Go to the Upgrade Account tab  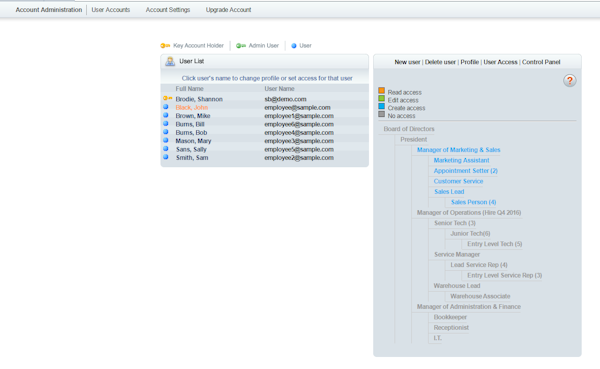click(x=228, y=10)
